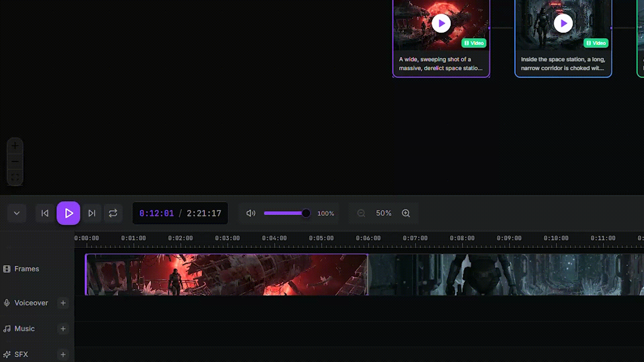644x362 pixels.
Task: Play the derelict space station video card
Action: tap(441, 23)
